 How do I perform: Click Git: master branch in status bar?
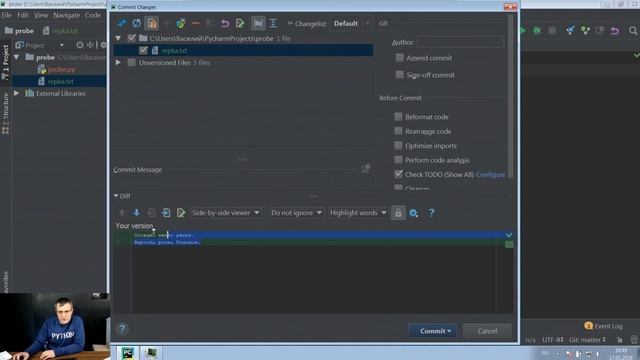click(587, 340)
